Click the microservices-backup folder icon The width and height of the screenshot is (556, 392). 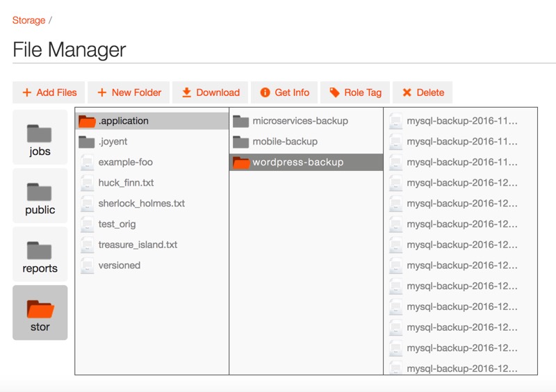(x=240, y=122)
